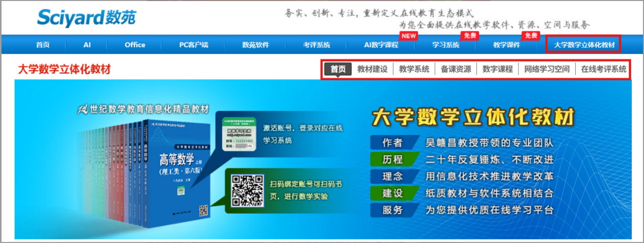Click text 二十年反复锤炼、不断改进

(x=490, y=159)
